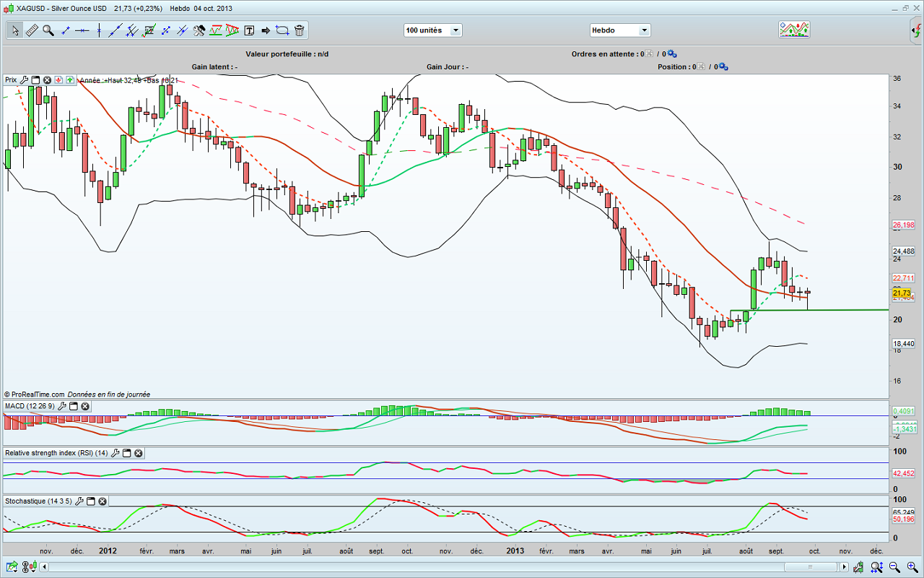Close the RSI indicator panel
The image size is (924, 578).
click(138, 453)
